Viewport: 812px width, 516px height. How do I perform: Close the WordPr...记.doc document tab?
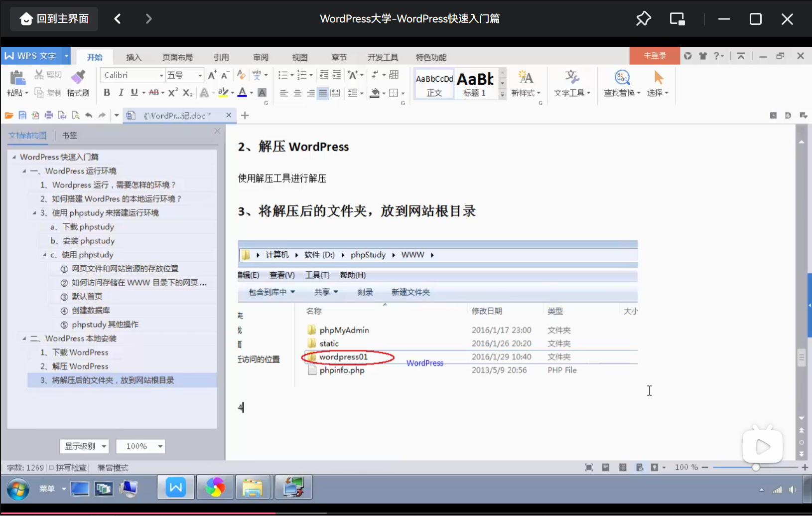tap(229, 115)
